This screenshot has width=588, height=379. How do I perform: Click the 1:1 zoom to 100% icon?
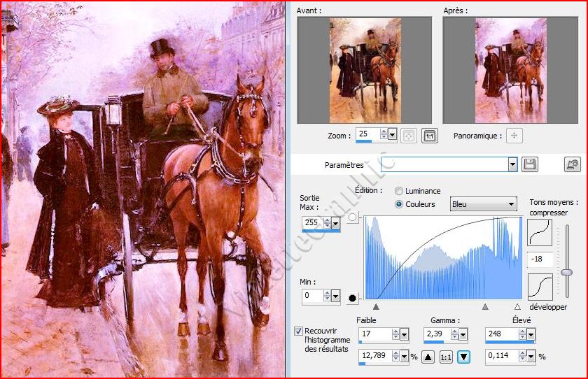[x=429, y=136]
